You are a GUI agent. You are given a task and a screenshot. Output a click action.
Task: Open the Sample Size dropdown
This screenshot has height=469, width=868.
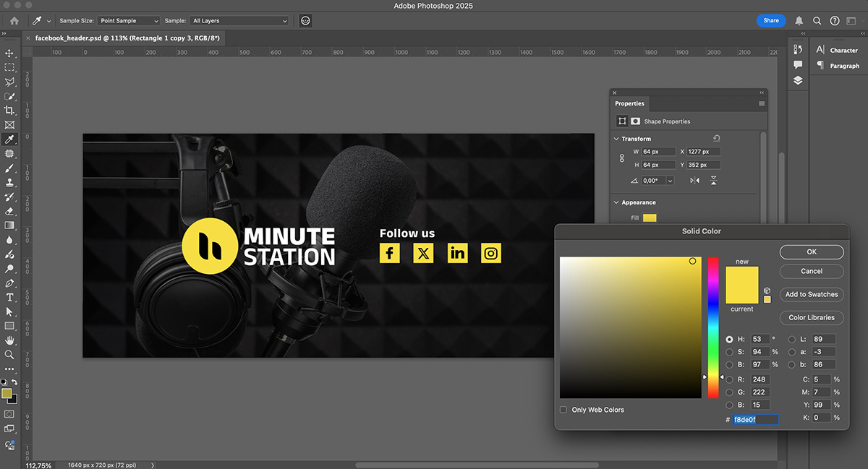(x=127, y=21)
